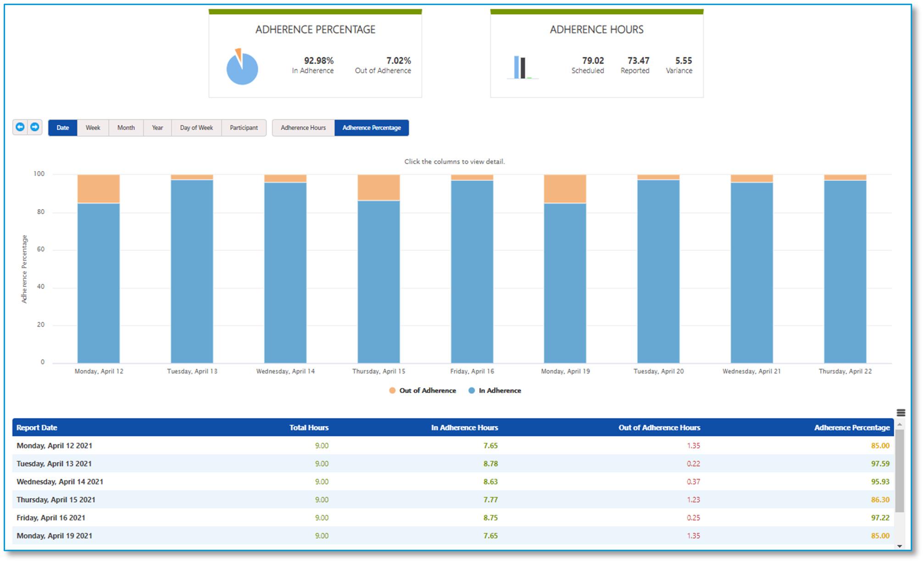Click the table scrollbar up arrow

click(x=900, y=425)
